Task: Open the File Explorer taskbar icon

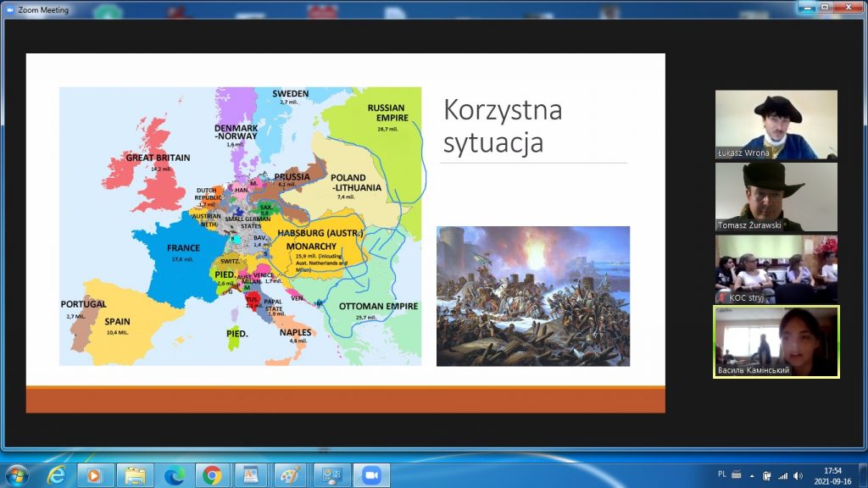Action: pyautogui.click(x=135, y=474)
